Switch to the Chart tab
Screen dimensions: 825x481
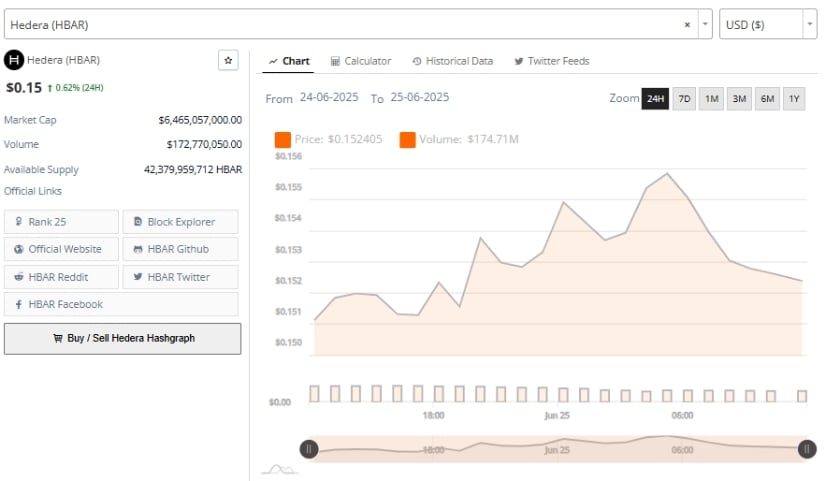pos(288,61)
